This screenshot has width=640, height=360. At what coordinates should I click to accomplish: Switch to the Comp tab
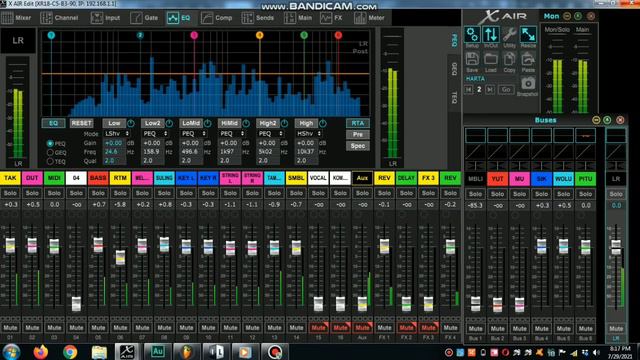click(217, 18)
